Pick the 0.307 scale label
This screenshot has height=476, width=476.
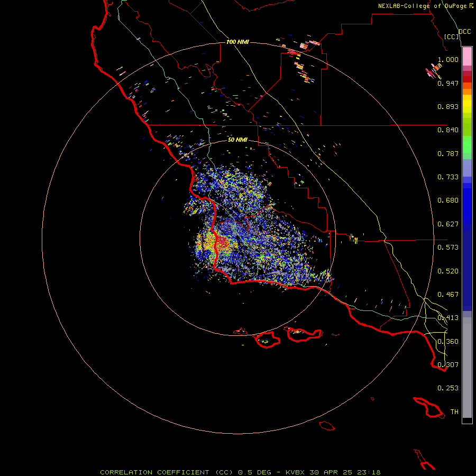(448, 365)
